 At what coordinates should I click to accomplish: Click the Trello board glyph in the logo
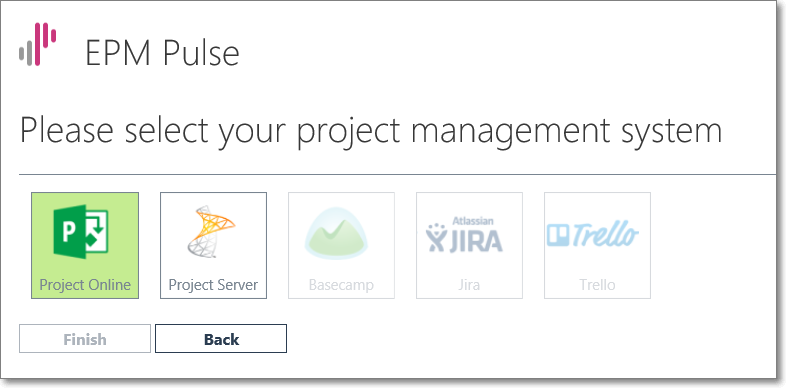click(558, 235)
